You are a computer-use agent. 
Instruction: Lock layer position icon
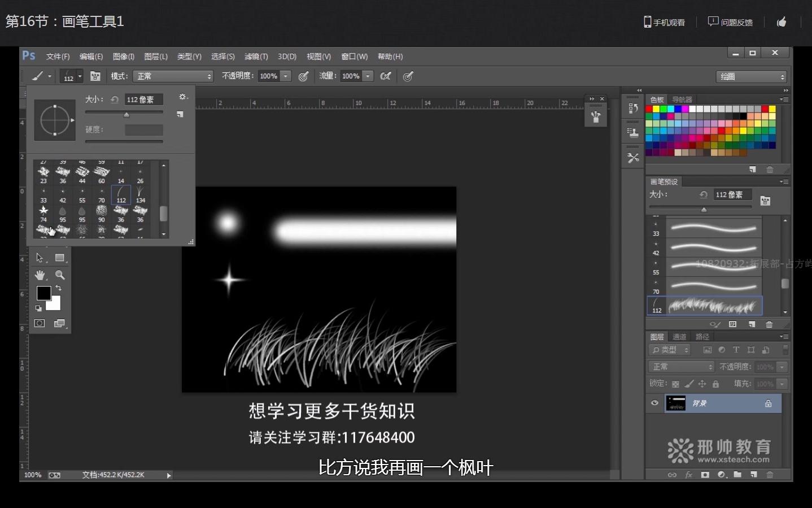pyautogui.click(x=702, y=384)
